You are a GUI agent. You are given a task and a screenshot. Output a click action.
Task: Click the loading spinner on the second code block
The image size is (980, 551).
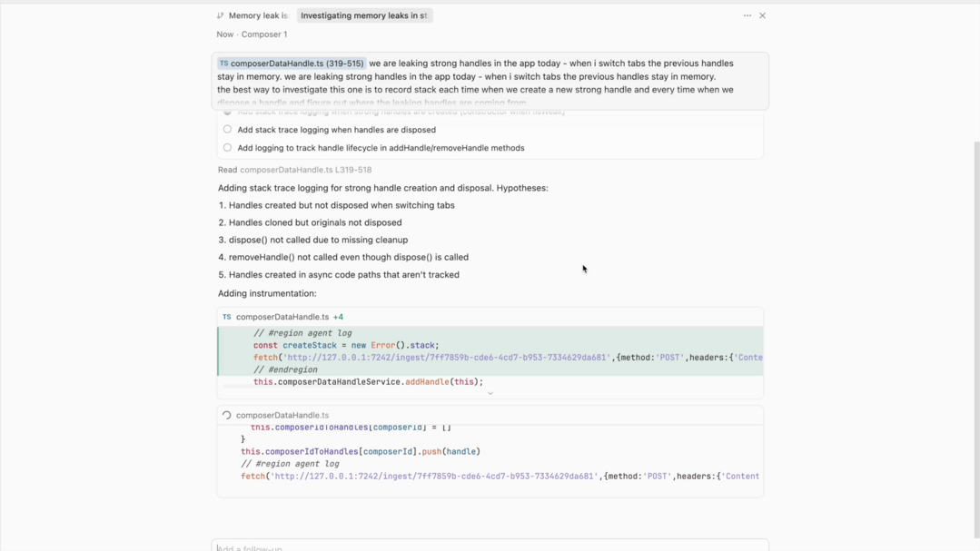pyautogui.click(x=227, y=415)
